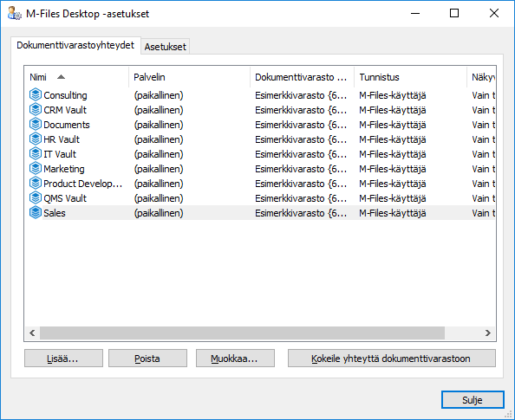The image size is (515, 420).
Task: Select the Sales name text
Action: (55, 213)
